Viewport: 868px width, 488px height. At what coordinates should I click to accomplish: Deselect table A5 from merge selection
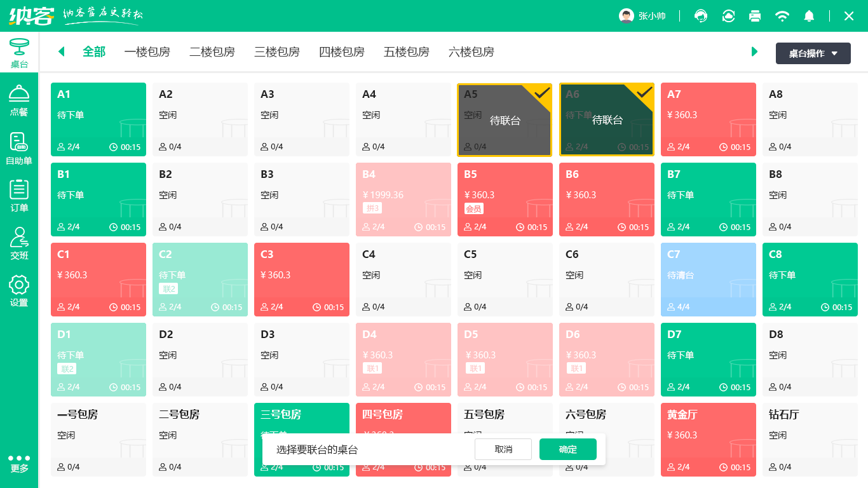(505, 119)
